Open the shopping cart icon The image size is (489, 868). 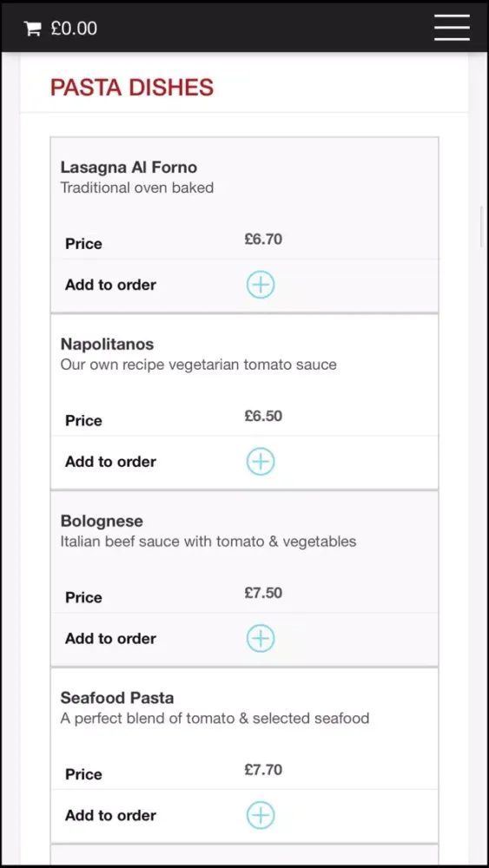[33, 29]
